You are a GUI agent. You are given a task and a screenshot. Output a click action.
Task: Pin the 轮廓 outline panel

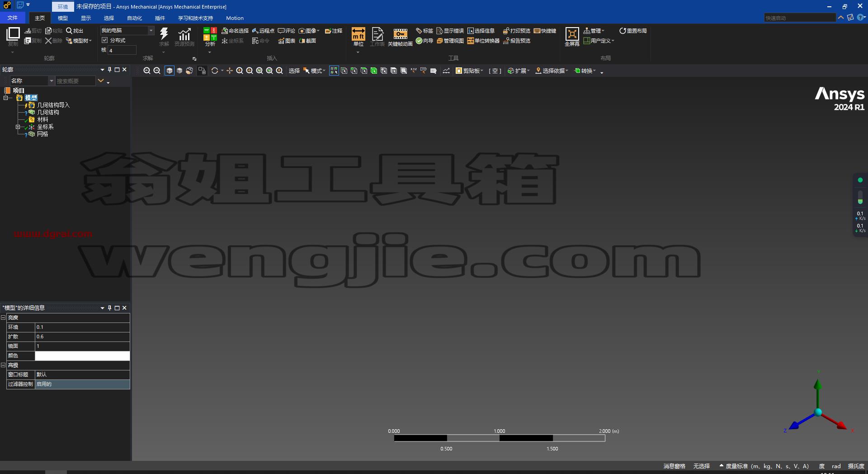(109, 70)
